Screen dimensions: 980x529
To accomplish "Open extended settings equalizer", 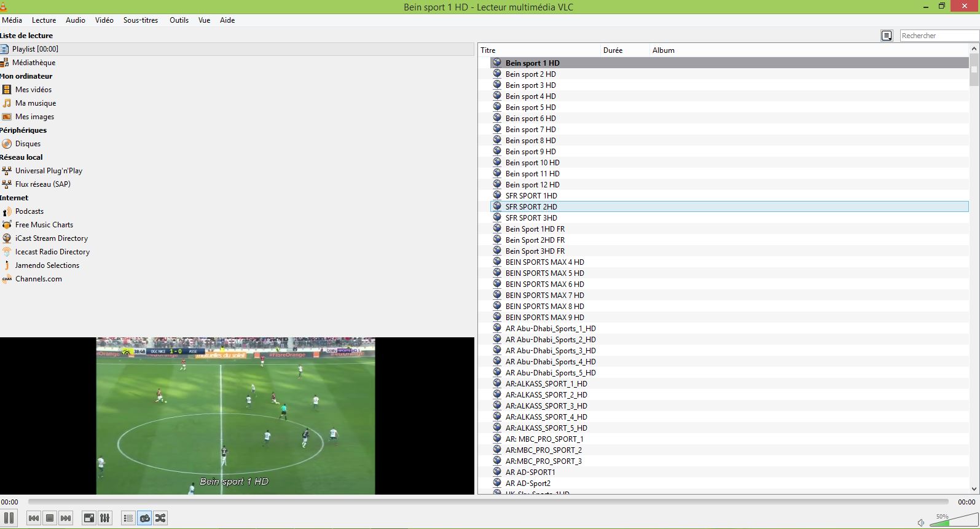I will (x=105, y=518).
